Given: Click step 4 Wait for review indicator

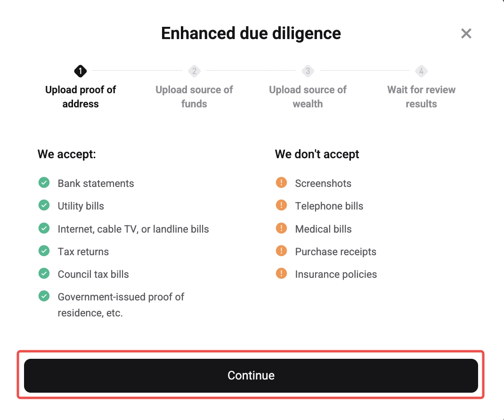Looking at the screenshot, I should [421, 71].
